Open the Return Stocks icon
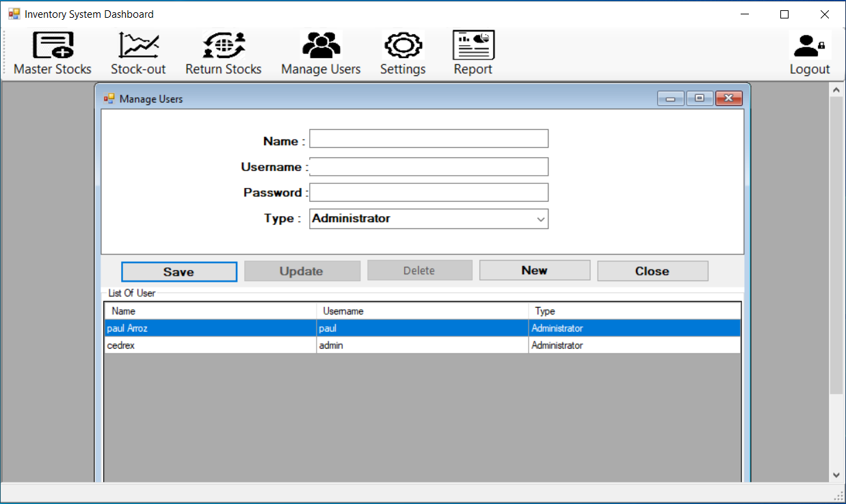Viewport: 846px width, 504px height. [x=224, y=46]
